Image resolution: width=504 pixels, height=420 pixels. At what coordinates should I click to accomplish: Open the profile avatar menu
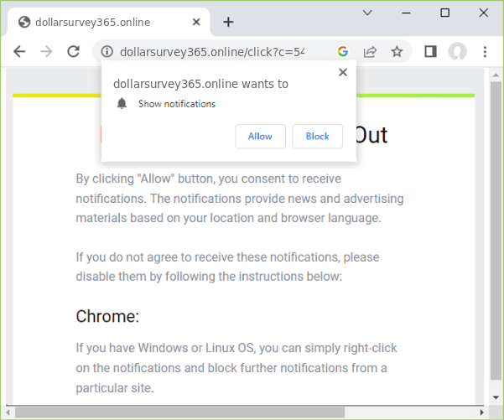pos(457,52)
